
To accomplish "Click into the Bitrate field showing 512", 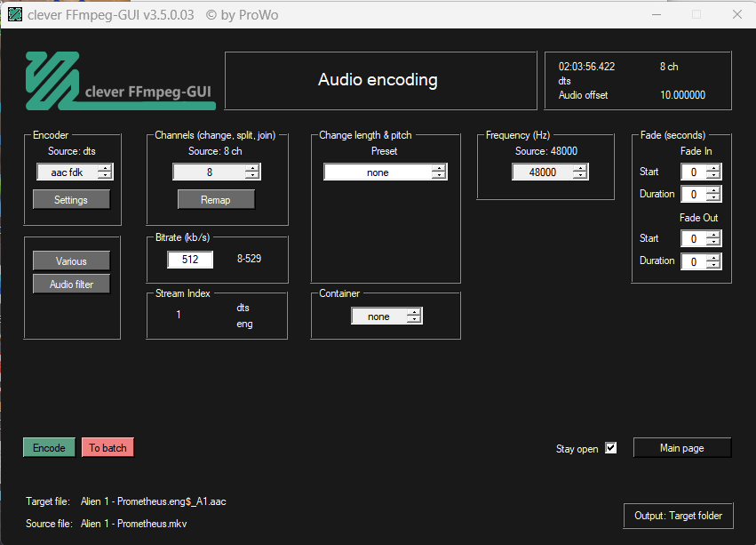I will (x=190, y=260).
